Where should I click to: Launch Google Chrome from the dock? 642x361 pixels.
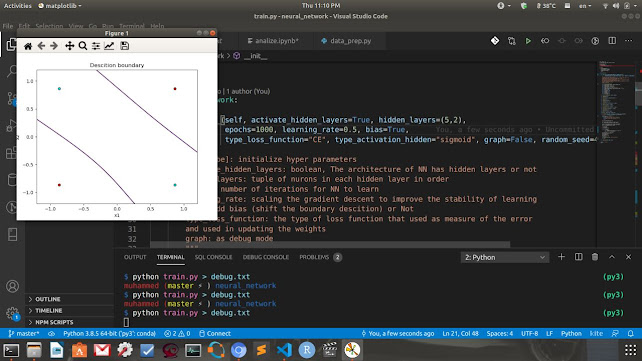pos(238,350)
